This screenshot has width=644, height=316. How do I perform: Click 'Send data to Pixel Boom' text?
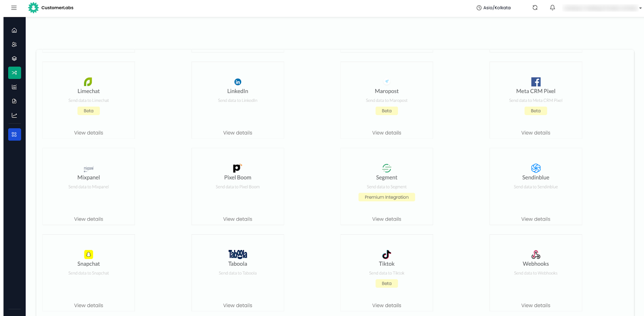click(238, 187)
